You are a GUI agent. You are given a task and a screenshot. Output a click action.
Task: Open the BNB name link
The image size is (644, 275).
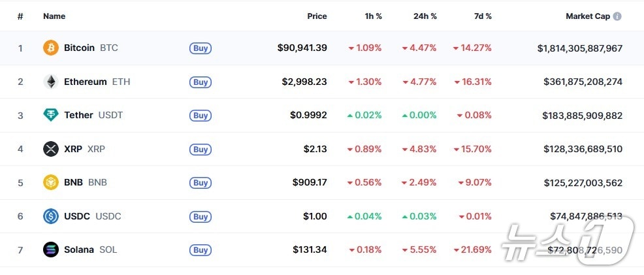coord(73,182)
